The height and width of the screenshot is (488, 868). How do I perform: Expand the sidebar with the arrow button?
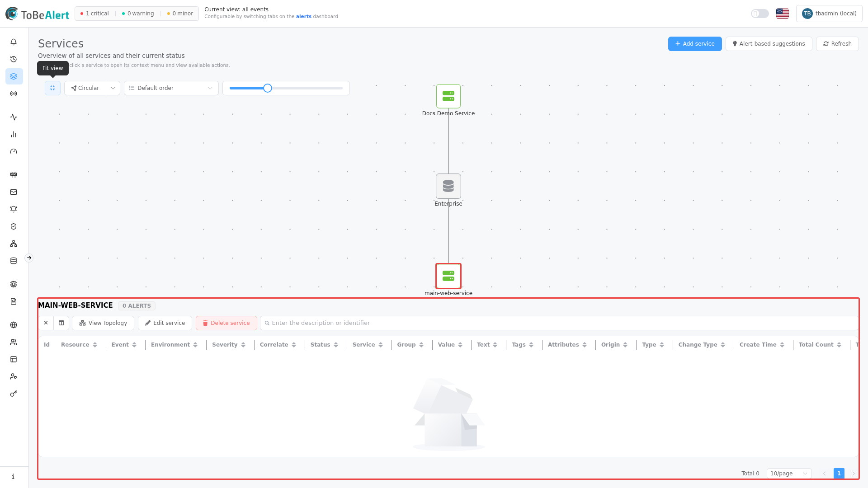coord(29,258)
